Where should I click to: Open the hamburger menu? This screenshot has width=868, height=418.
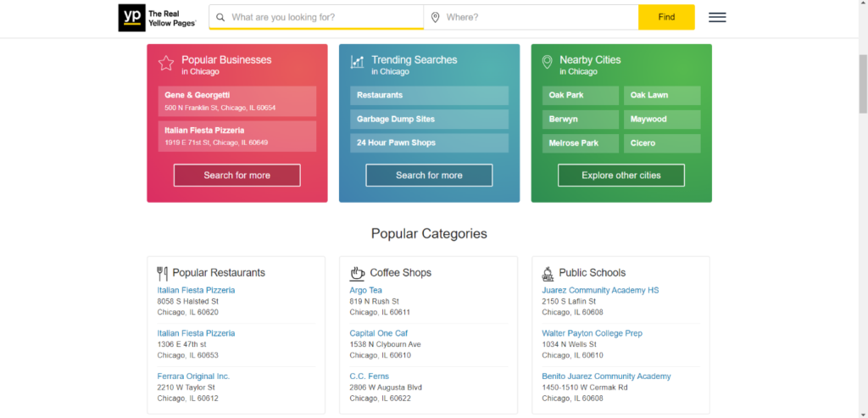[717, 17]
